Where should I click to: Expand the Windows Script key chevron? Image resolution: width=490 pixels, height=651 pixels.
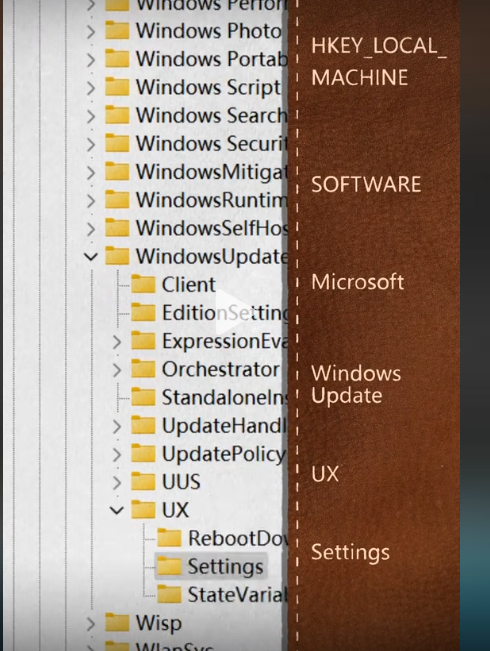(91, 88)
